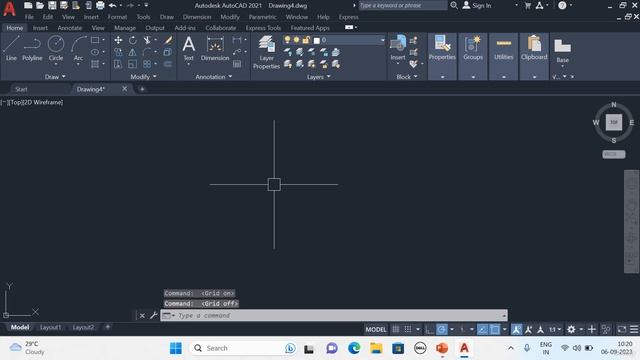Toggle drawing grid display in status bar
This screenshot has width=640, height=360.
[396, 329]
